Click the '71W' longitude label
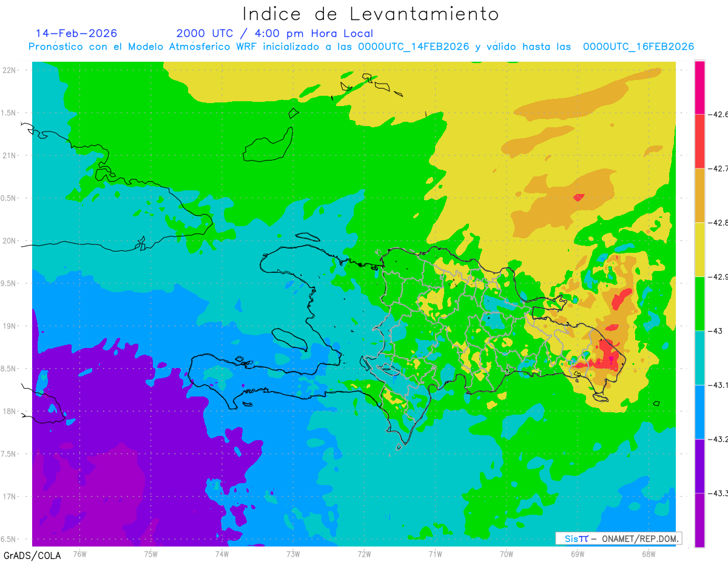Screen dimensions: 728x562 point(435,554)
